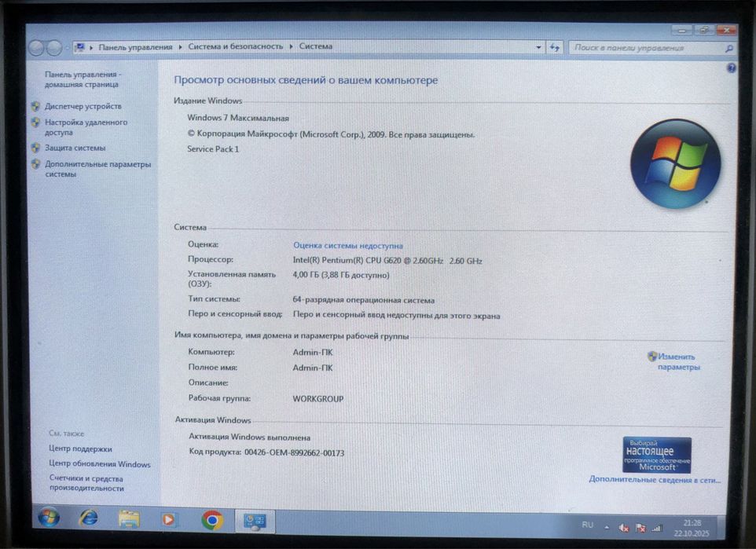The image size is (756, 549).
Task: Click the search magnifier icon
Action: click(728, 48)
